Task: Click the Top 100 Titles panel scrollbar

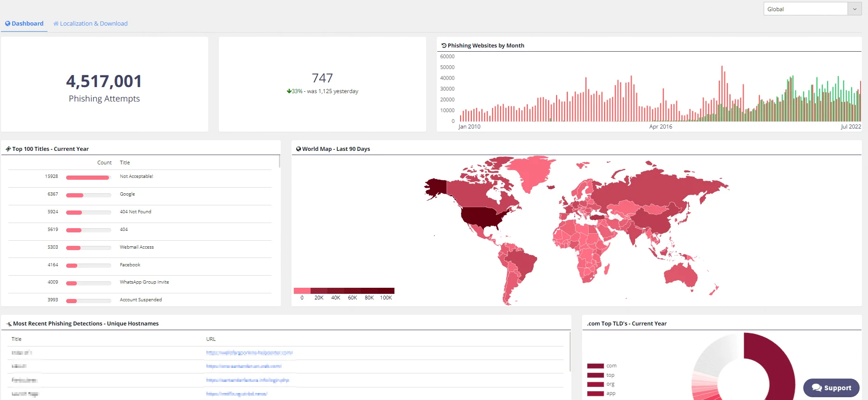Action: tap(279, 161)
